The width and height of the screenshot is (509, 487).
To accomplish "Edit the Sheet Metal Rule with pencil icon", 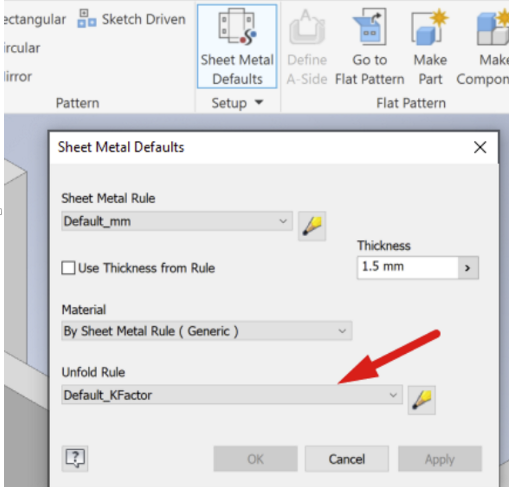I will [x=312, y=226].
